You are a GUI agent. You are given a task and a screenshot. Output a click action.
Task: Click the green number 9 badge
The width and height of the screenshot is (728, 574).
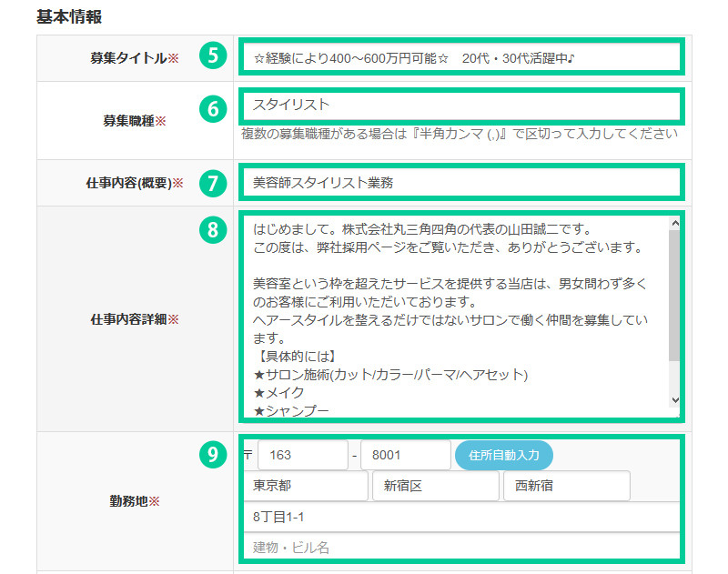tap(212, 455)
